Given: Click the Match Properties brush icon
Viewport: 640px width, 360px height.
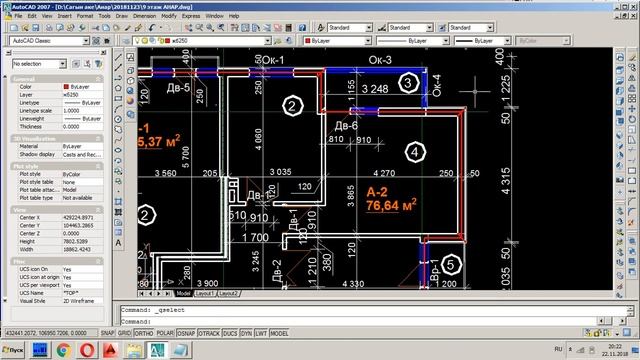Looking at the screenshot, I should [127, 28].
